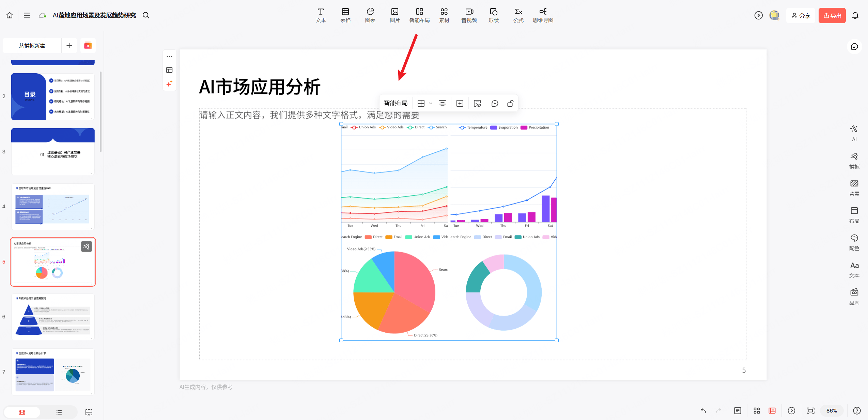Add comment from floating toolbar
Image resolution: width=868 pixels, height=420 pixels.
495,103
